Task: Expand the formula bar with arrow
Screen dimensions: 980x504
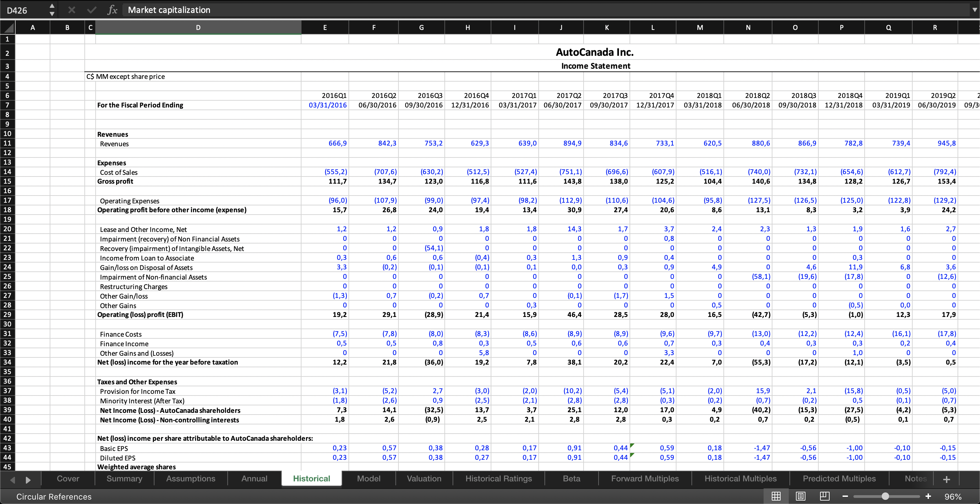Action: point(974,10)
